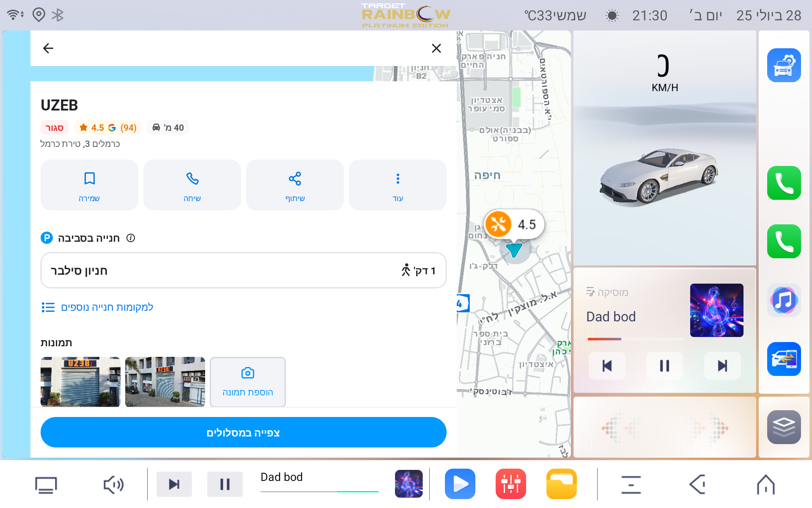Viewport: 812px width, 508px height.
Task: Open the first UZEB storefront photo
Action: pyautogui.click(x=80, y=382)
